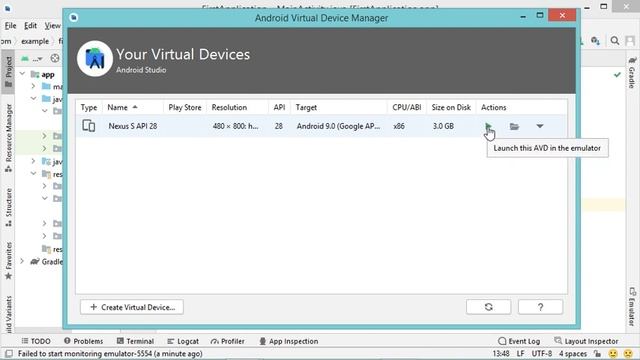Open the Profiler tool window

(227, 341)
